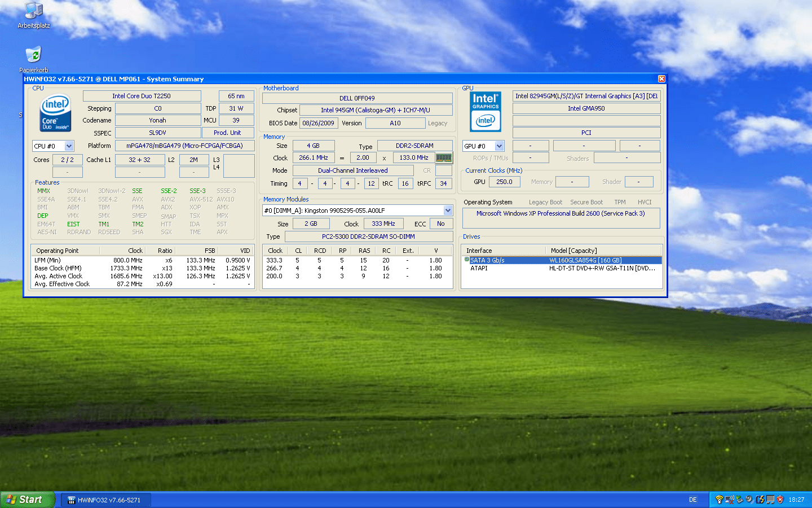Click the Legacy Boot label
Screen dimensions: 812x508
pos(545,202)
